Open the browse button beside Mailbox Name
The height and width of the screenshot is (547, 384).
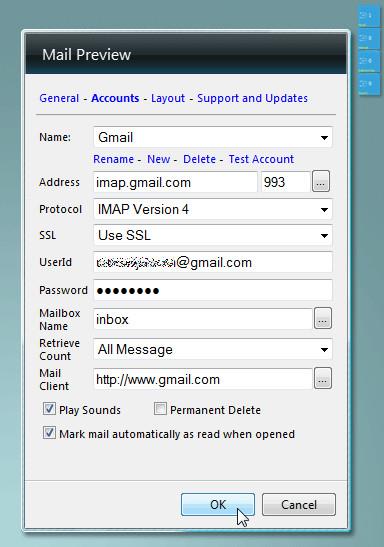[323, 318]
